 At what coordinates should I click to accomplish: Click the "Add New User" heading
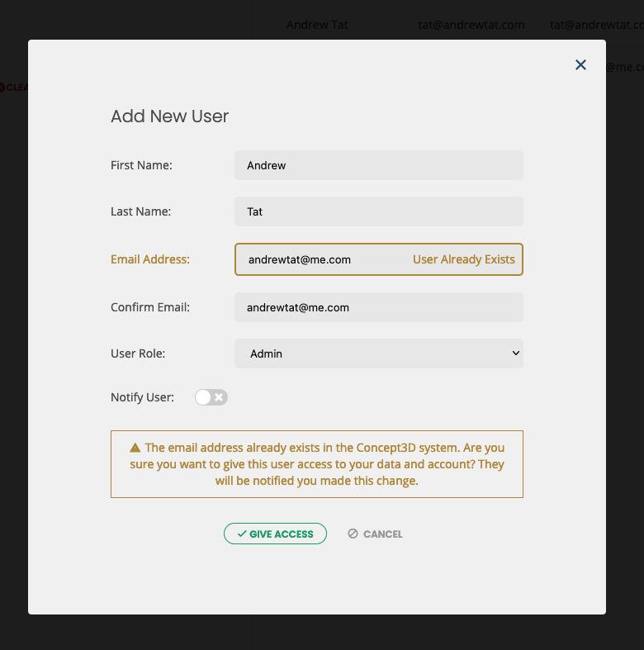point(169,116)
